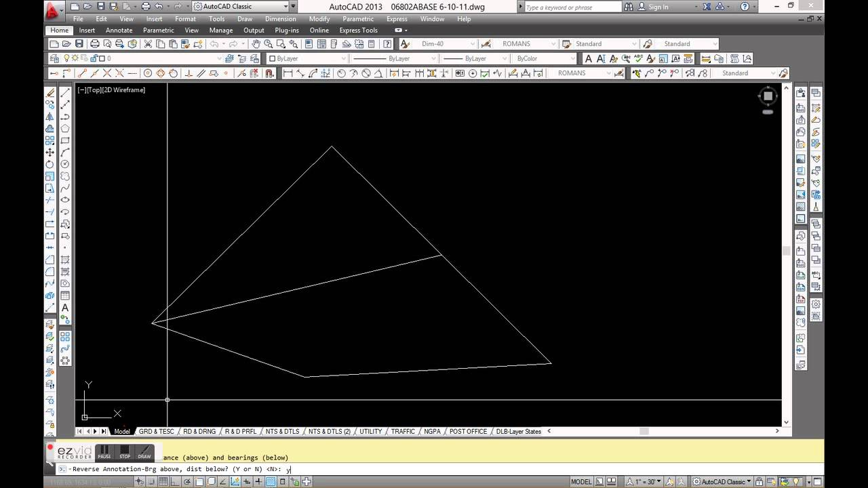This screenshot has width=868, height=488.
Task: Click the Multiline Text A icon
Action: [588, 59]
